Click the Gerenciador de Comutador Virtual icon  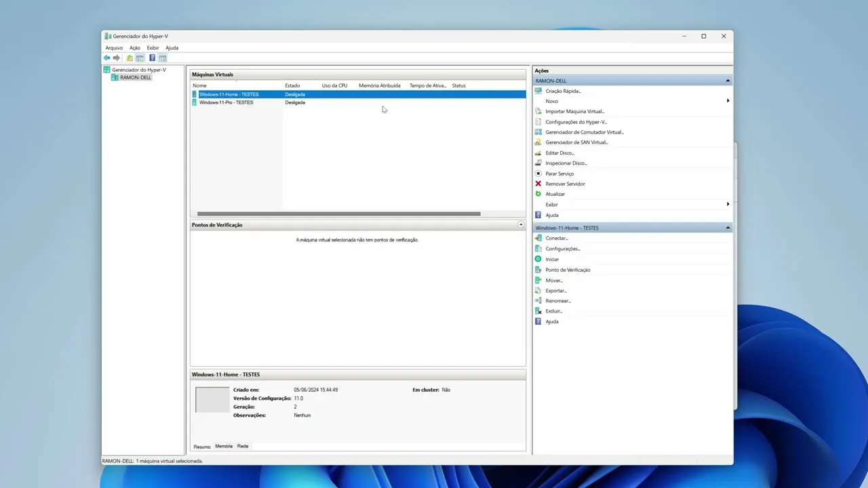[x=538, y=132]
